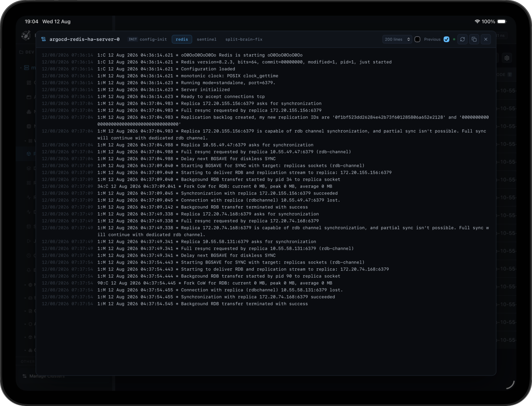Close the log viewer panel
This screenshot has height=406, width=532.
[486, 39]
